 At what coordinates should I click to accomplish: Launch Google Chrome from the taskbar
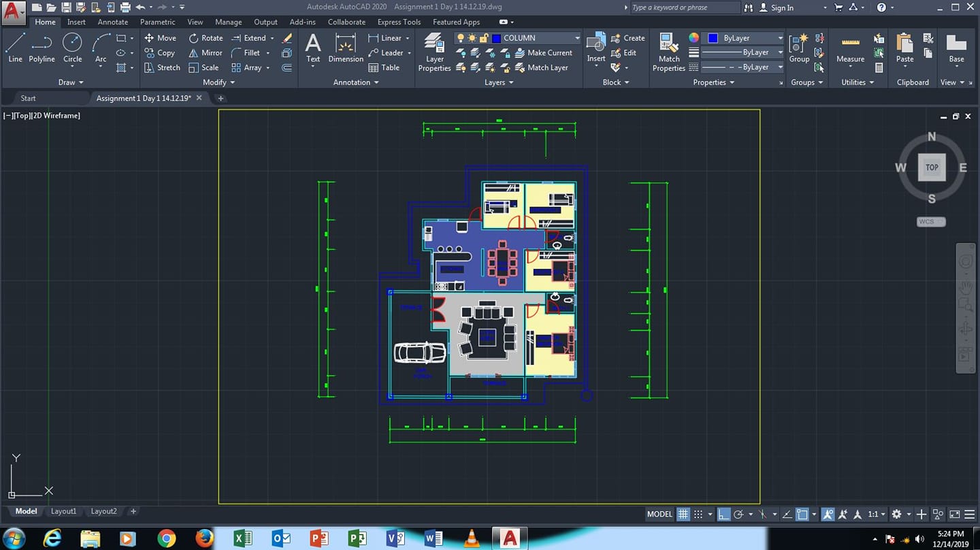pos(166,538)
